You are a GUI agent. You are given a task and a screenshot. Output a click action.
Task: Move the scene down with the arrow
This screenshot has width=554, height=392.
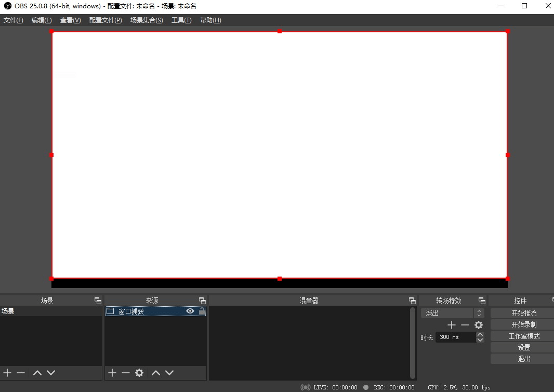(x=51, y=373)
